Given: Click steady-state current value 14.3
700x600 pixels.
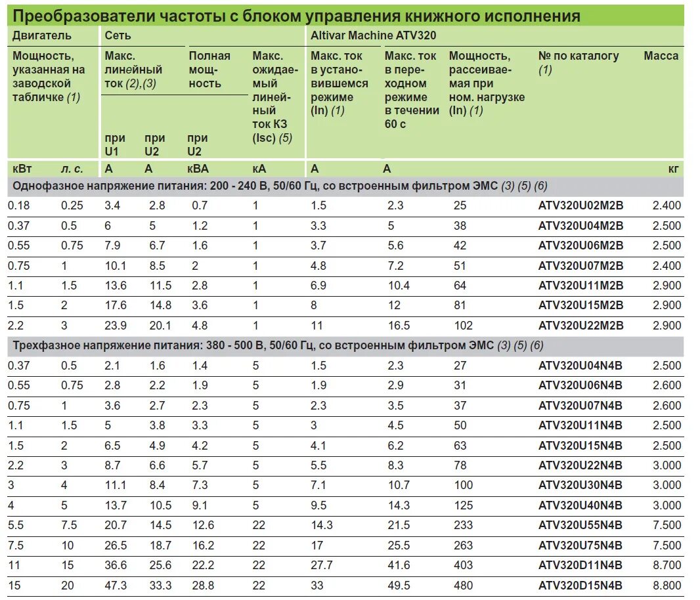Looking at the screenshot, I should tap(322, 525).
